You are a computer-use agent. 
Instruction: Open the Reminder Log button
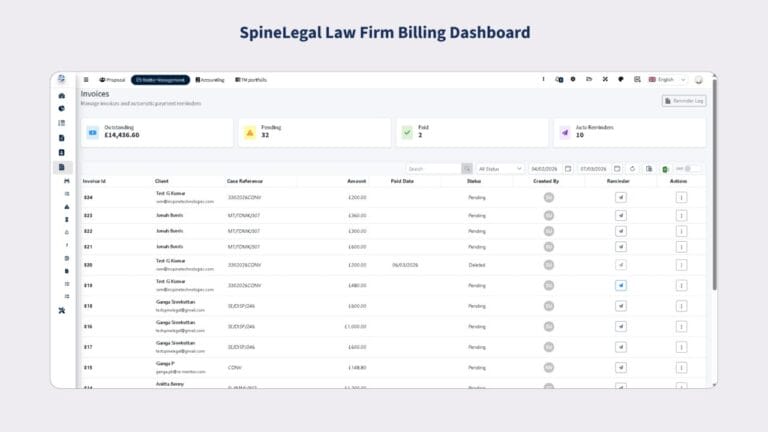coord(684,101)
